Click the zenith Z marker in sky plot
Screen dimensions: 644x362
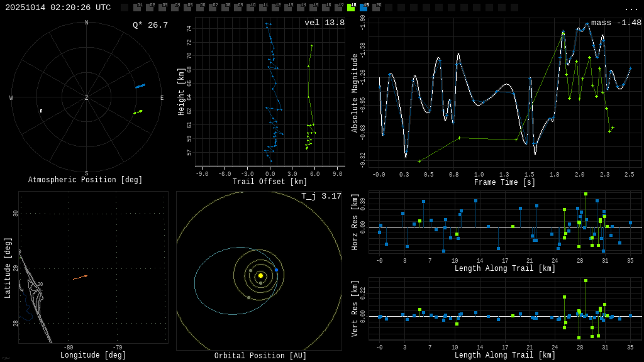pos(87,98)
